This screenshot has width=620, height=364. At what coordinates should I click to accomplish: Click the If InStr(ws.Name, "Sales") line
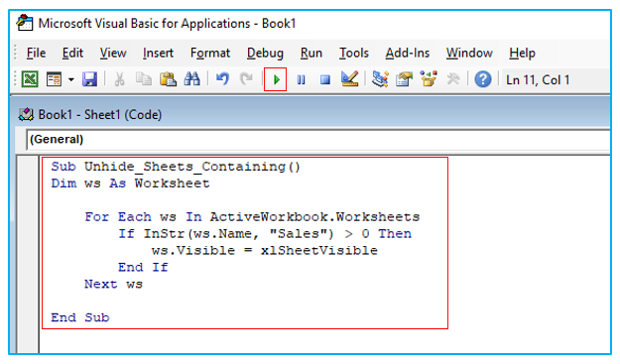click(265, 234)
